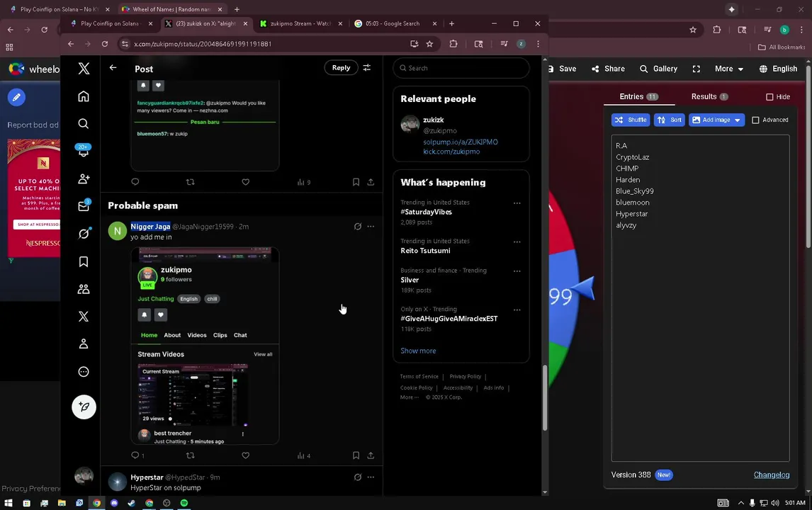Open Messages envelope in X sidebar
The image size is (812, 510).
click(x=84, y=206)
